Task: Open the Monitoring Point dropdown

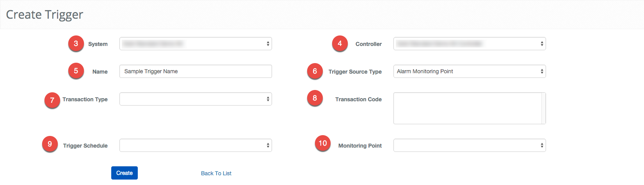Action: coord(469,145)
